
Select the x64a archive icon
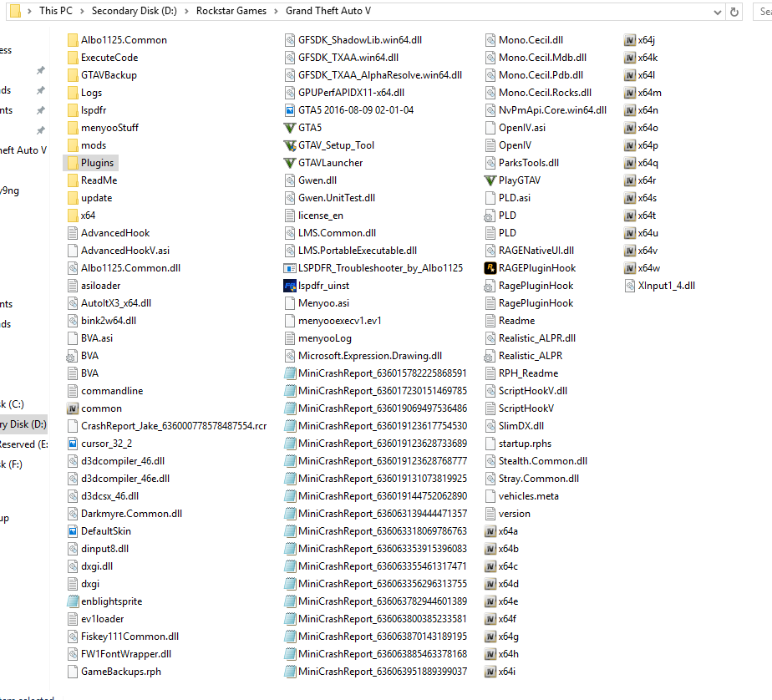tap(490, 531)
